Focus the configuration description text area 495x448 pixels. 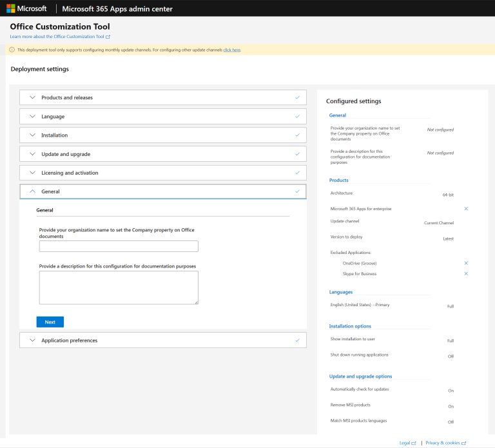tap(119, 287)
